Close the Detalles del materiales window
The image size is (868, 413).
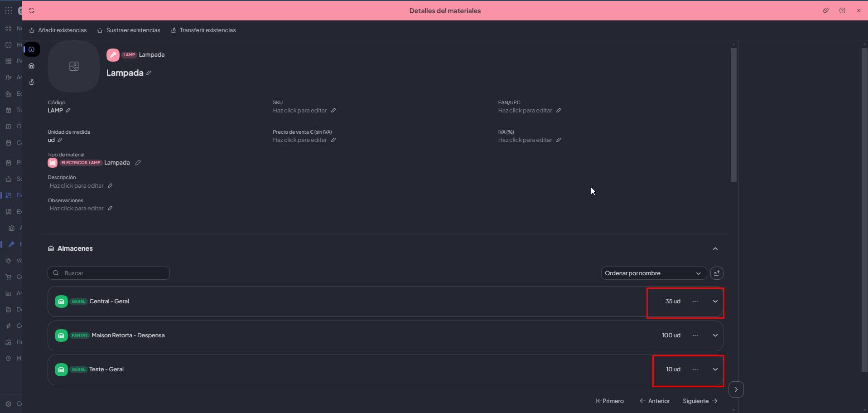point(858,10)
